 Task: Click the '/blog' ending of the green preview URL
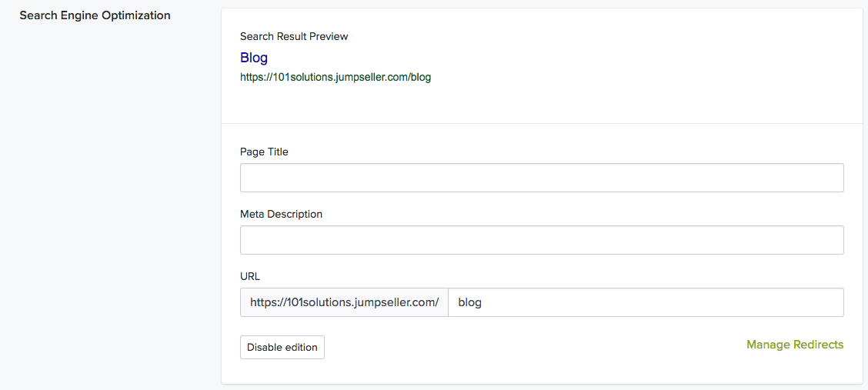(x=419, y=78)
